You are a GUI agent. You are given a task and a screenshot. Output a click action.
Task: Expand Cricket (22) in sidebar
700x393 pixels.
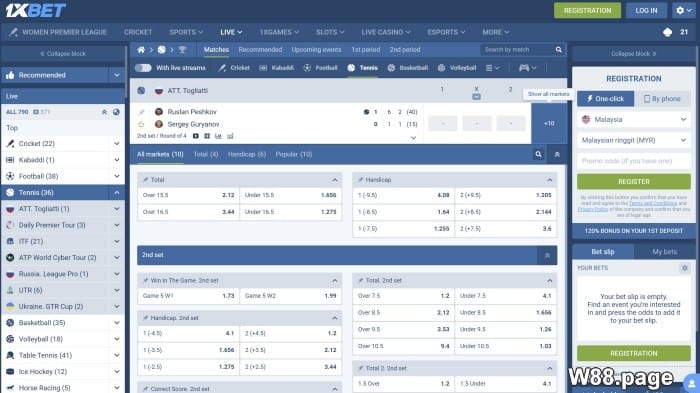(x=117, y=143)
